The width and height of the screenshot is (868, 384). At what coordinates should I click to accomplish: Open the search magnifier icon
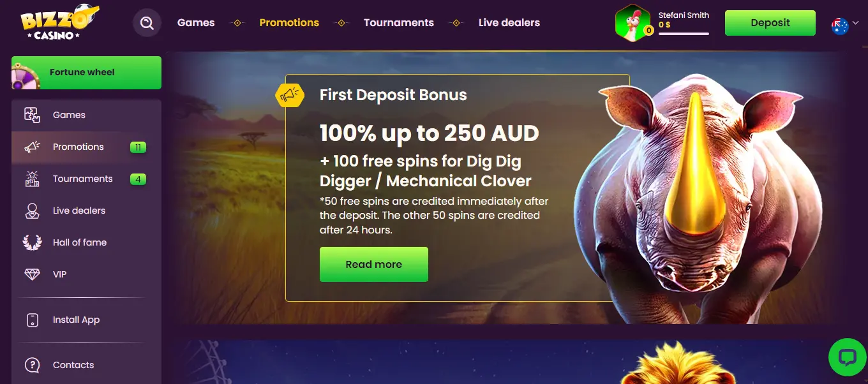pyautogui.click(x=147, y=23)
